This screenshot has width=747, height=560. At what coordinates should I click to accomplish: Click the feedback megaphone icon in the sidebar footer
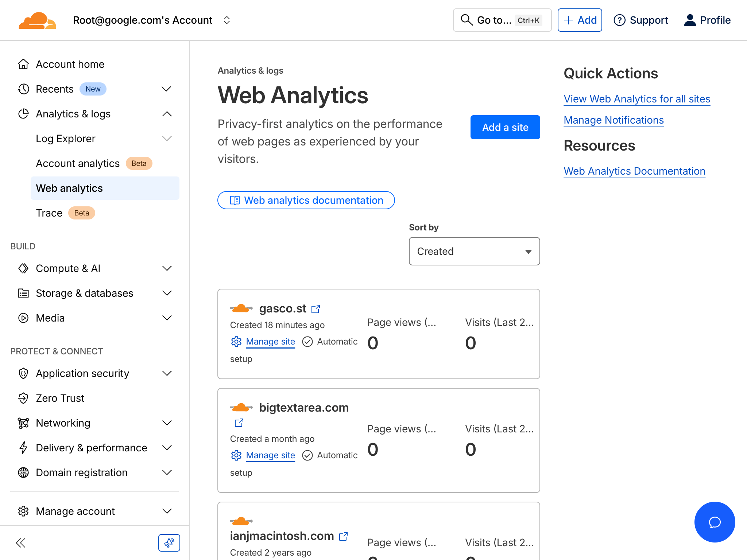[x=169, y=542]
